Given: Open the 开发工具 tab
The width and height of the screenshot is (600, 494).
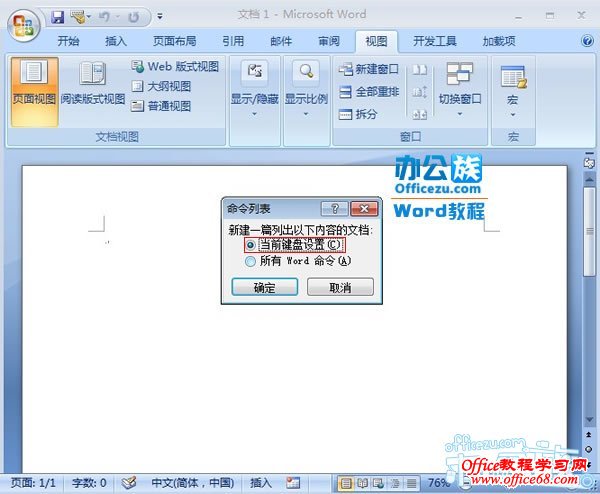Looking at the screenshot, I should point(435,41).
